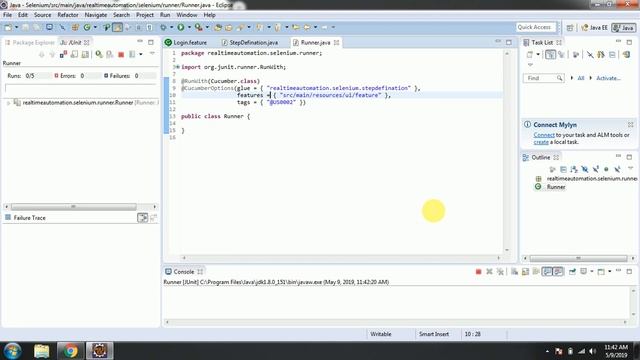Click the Debug bug icon in toolbar
This screenshot has height=360, width=640.
tap(163, 27)
